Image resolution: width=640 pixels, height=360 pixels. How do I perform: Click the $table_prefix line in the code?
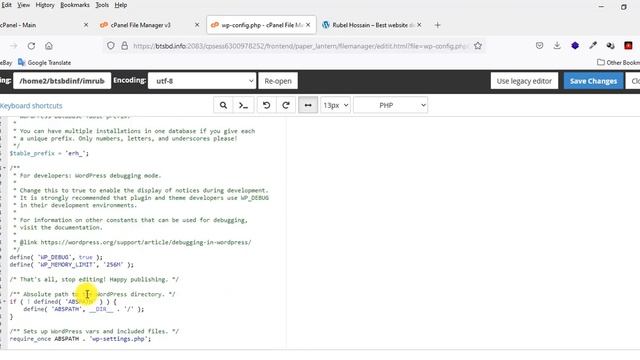[x=49, y=153]
